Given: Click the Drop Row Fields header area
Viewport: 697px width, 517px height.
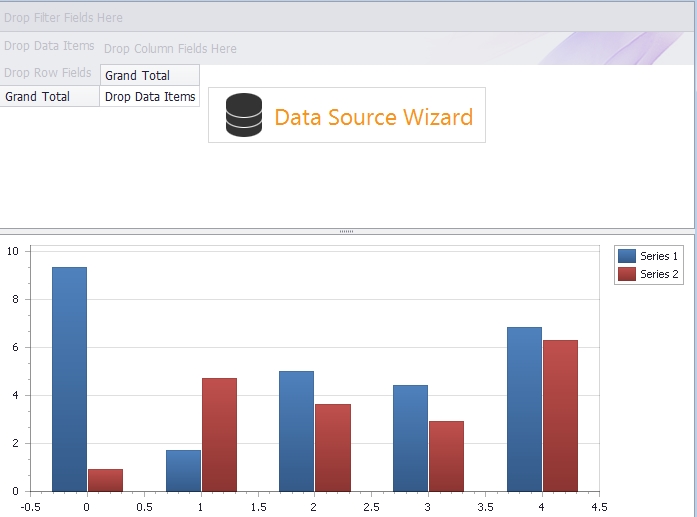Looking at the screenshot, I should click(48, 72).
